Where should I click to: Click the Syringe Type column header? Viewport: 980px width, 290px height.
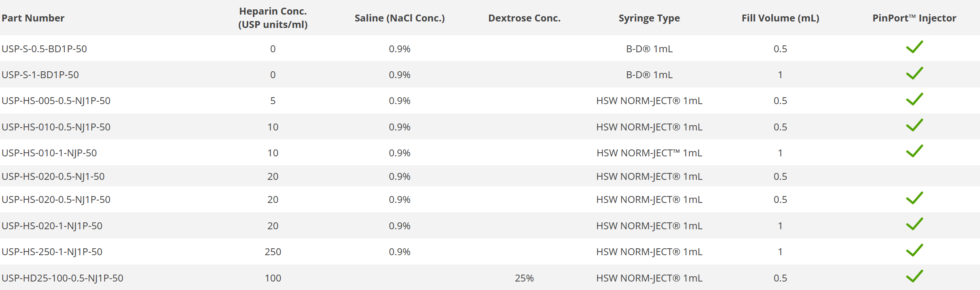click(649, 18)
